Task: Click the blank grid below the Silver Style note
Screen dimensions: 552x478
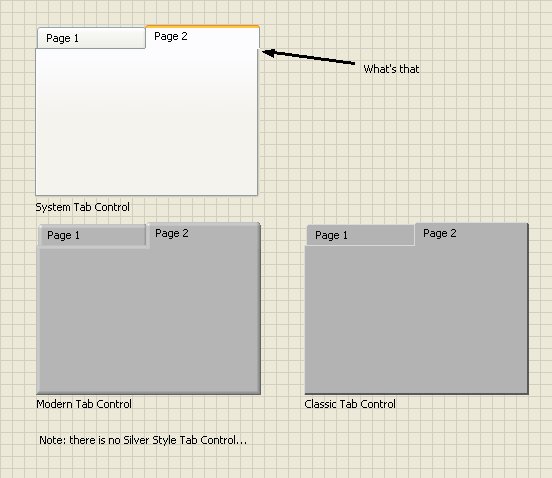Action: (x=143, y=463)
